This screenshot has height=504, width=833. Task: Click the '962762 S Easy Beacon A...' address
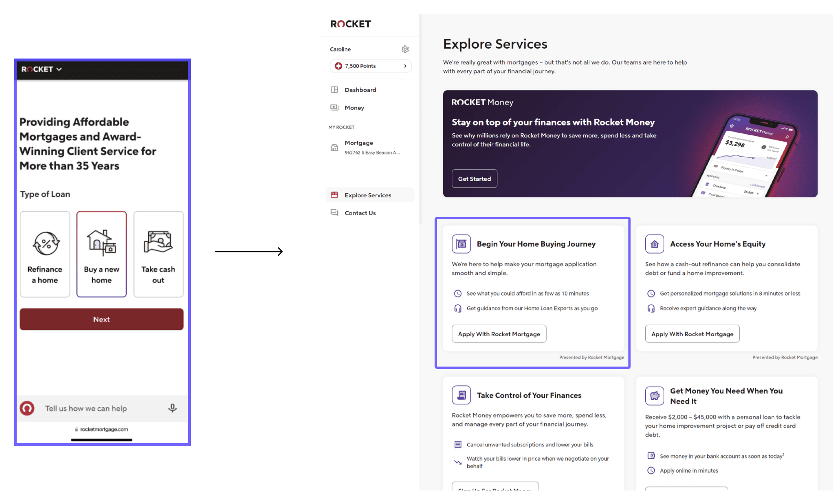click(x=372, y=152)
